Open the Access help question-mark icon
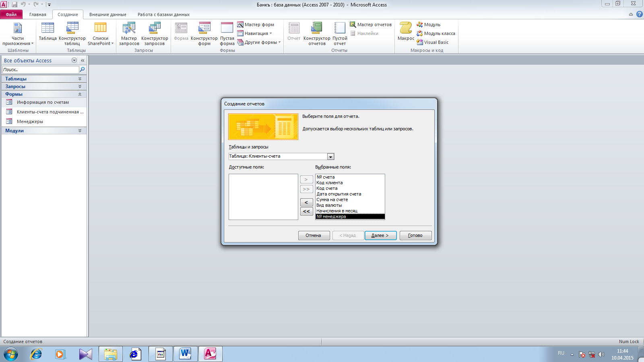This screenshot has height=362, width=644. 639,14
